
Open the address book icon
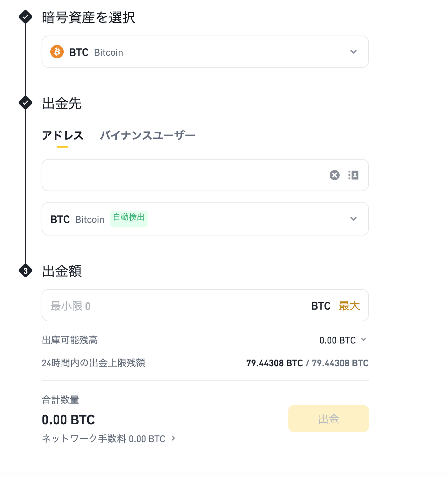point(353,175)
